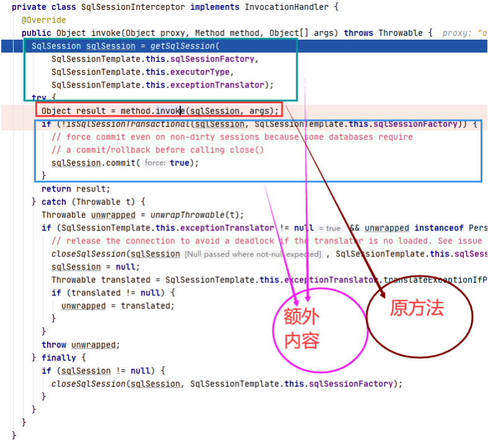Click the 'force:' parameter hint
This screenshot has height=448, width=488.
(155, 163)
